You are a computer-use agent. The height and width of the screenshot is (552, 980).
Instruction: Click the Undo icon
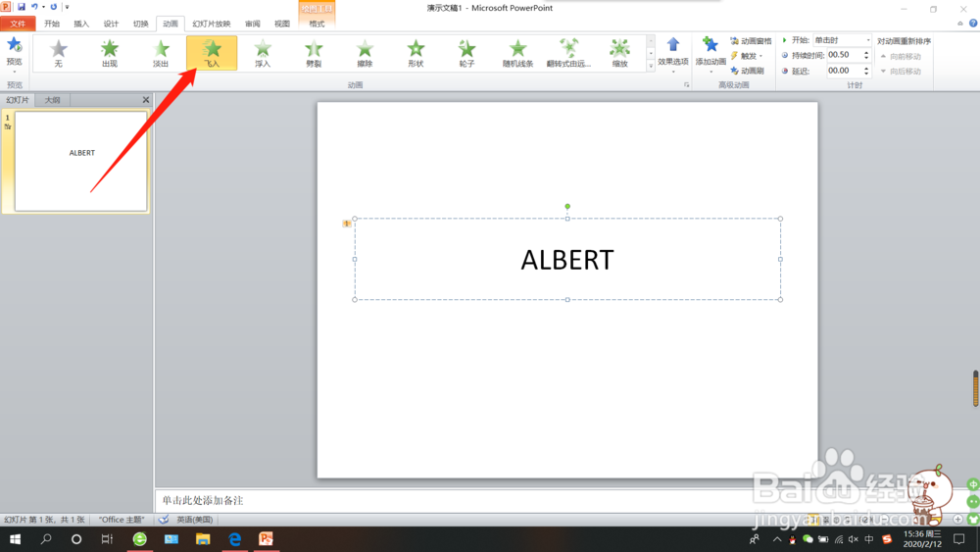click(34, 7)
